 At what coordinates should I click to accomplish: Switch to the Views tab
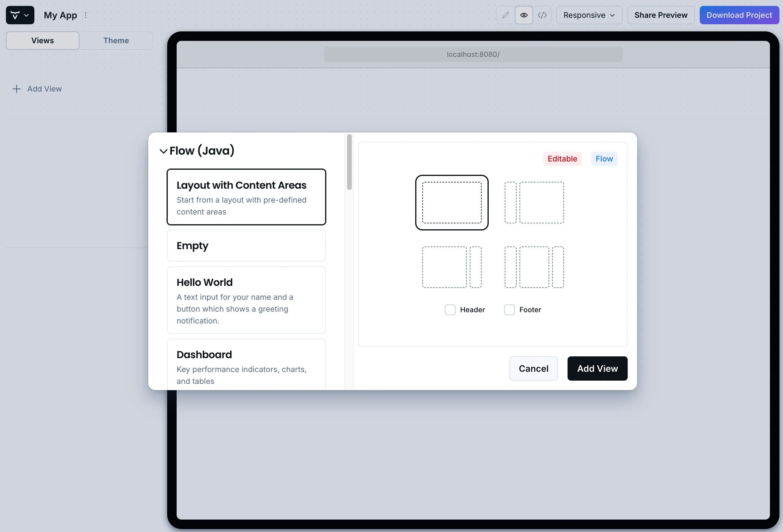(x=42, y=40)
